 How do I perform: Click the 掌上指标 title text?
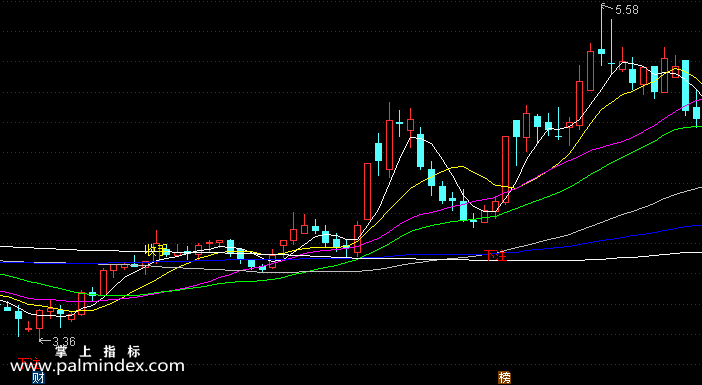[x=98, y=351]
